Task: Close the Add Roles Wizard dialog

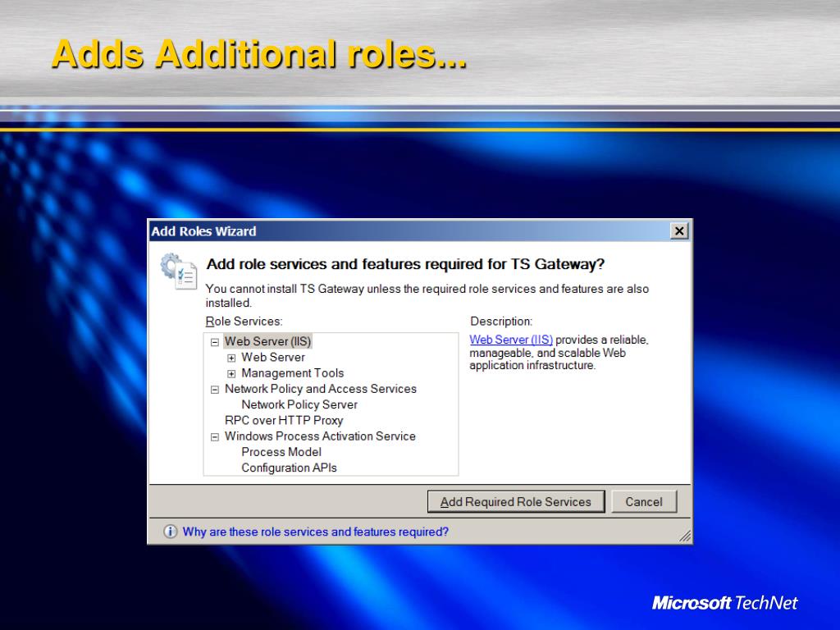Action: coord(679,231)
